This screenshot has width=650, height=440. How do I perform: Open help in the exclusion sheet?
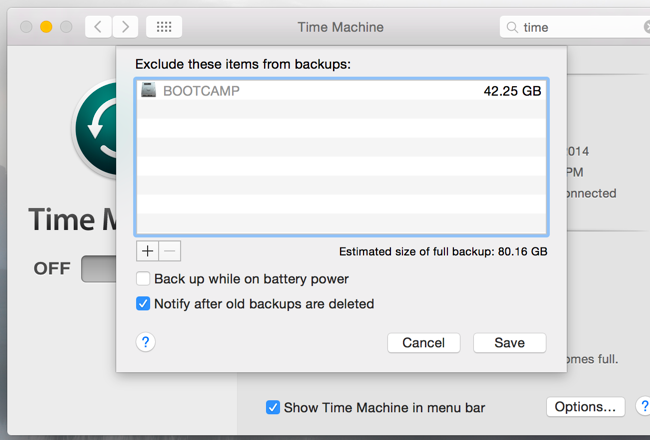click(146, 342)
